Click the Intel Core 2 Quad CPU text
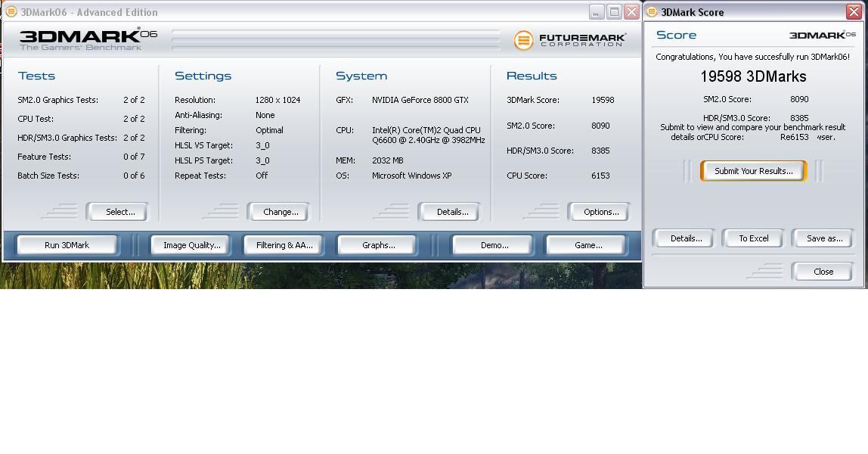 click(429, 135)
